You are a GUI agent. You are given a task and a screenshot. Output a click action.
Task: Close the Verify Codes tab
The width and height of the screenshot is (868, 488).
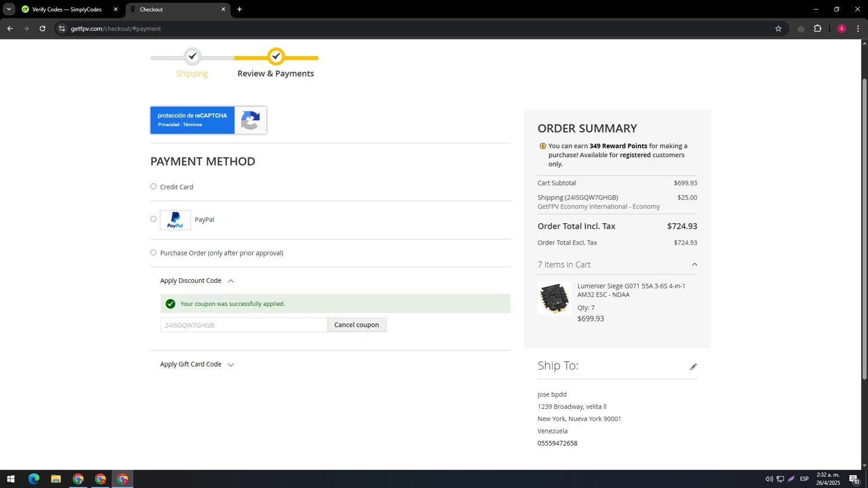(116, 9)
